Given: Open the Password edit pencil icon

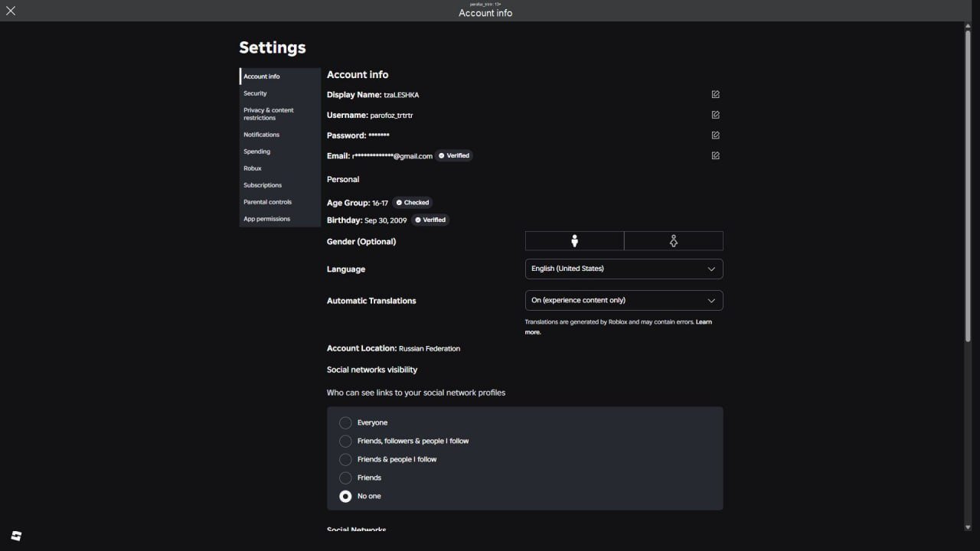Looking at the screenshot, I should point(715,135).
